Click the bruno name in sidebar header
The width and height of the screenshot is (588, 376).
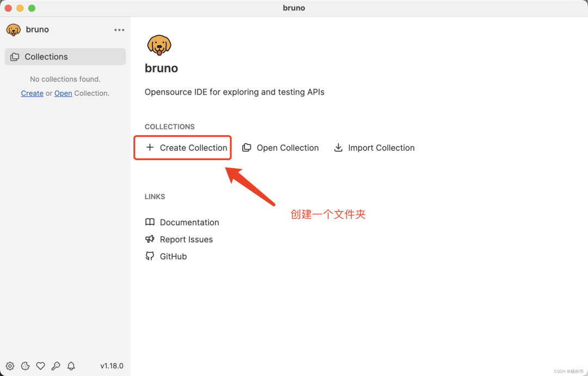click(x=37, y=29)
